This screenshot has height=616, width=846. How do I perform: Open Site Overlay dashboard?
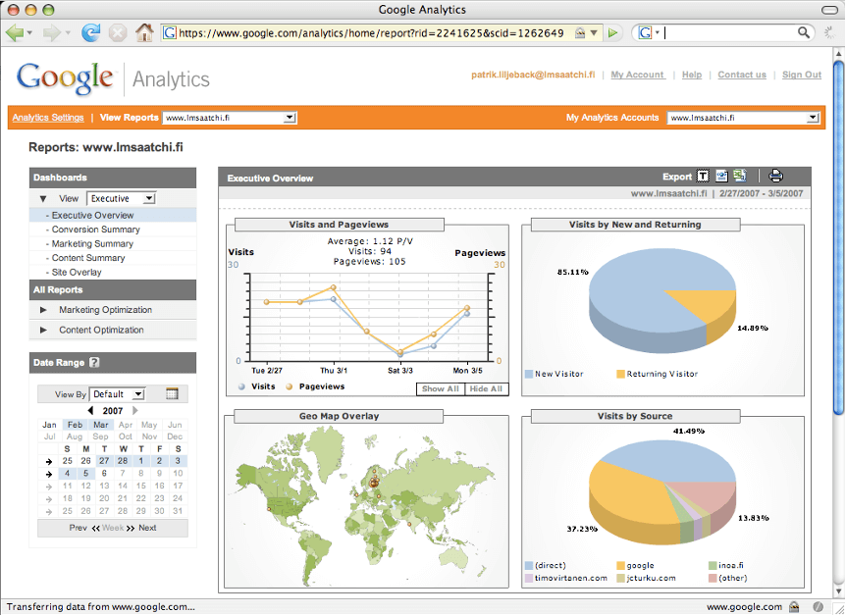coord(77,273)
